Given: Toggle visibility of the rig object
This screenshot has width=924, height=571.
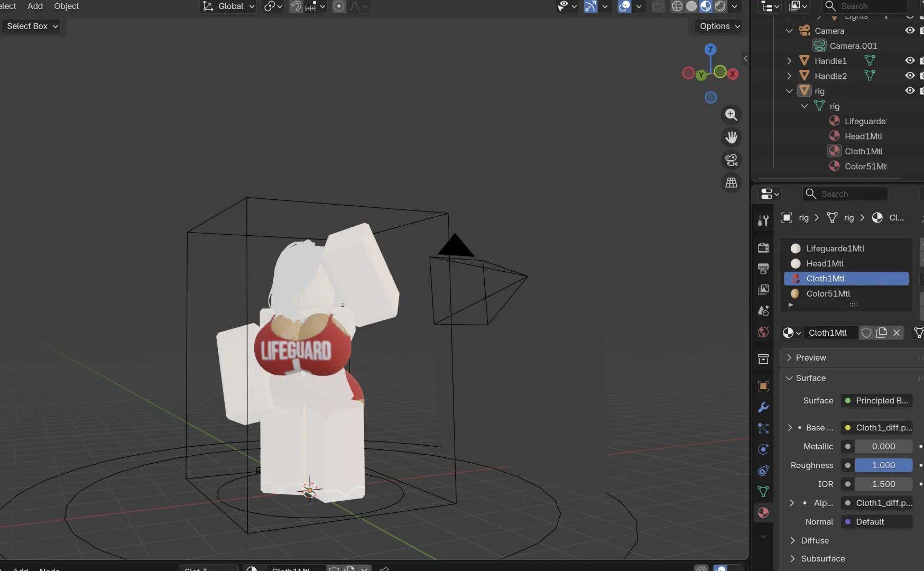Looking at the screenshot, I should 910,90.
